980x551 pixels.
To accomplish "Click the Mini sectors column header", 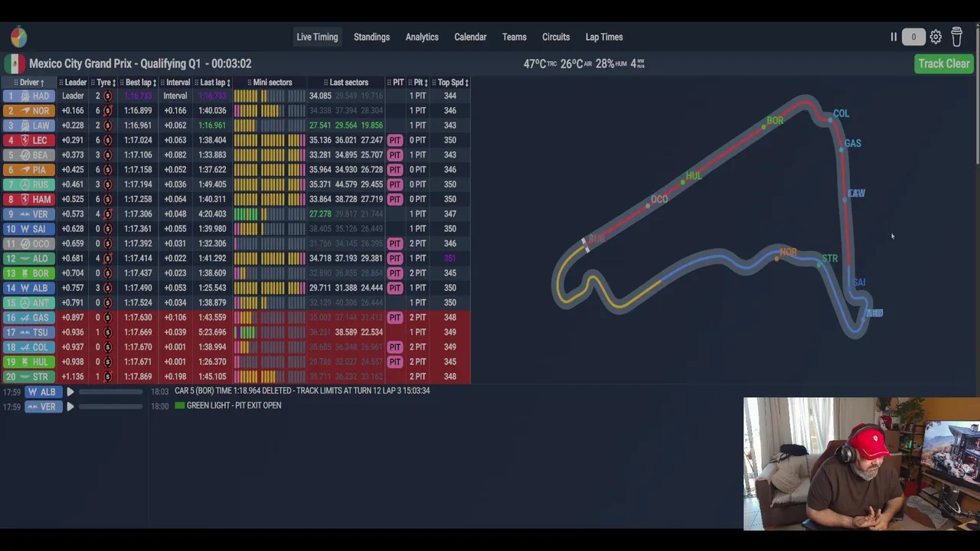I will point(269,82).
